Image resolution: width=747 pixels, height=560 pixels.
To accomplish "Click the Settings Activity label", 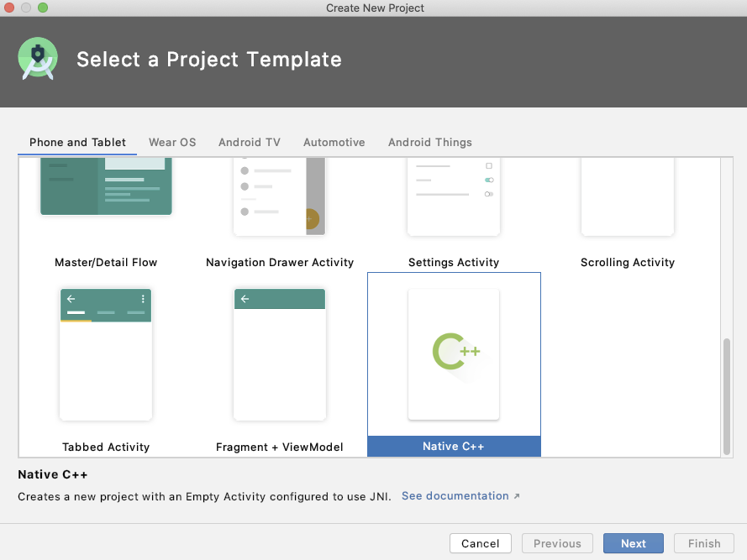I will (454, 263).
